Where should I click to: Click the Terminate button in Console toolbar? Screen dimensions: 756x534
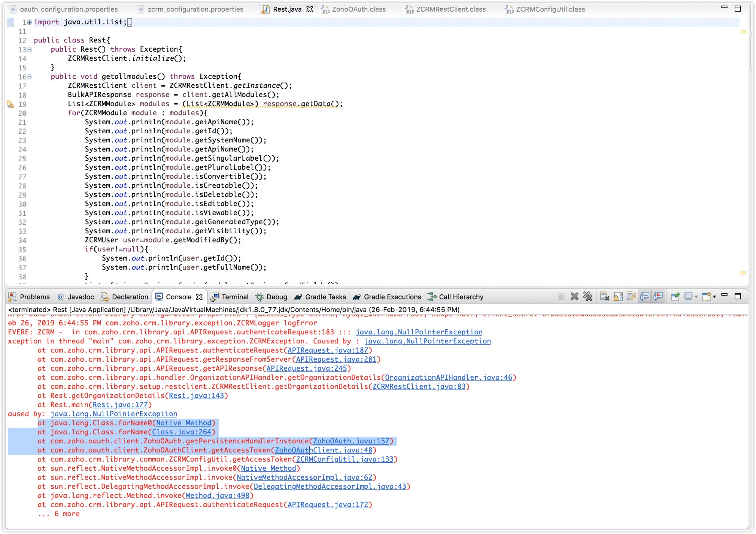[x=561, y=297]
